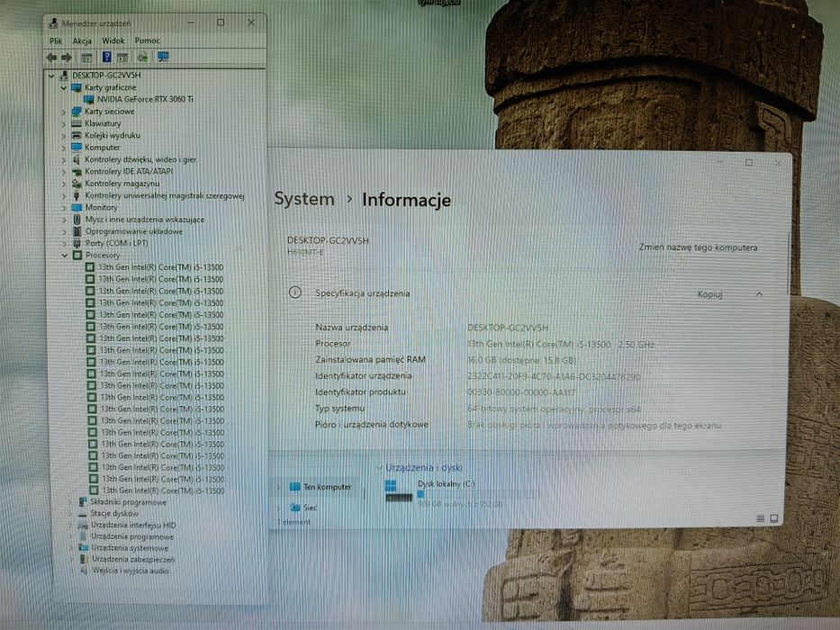Screen dimensions: 840x630
Task: Select Wejścia i wyjścia audio entry
Action: click(131, 571)
